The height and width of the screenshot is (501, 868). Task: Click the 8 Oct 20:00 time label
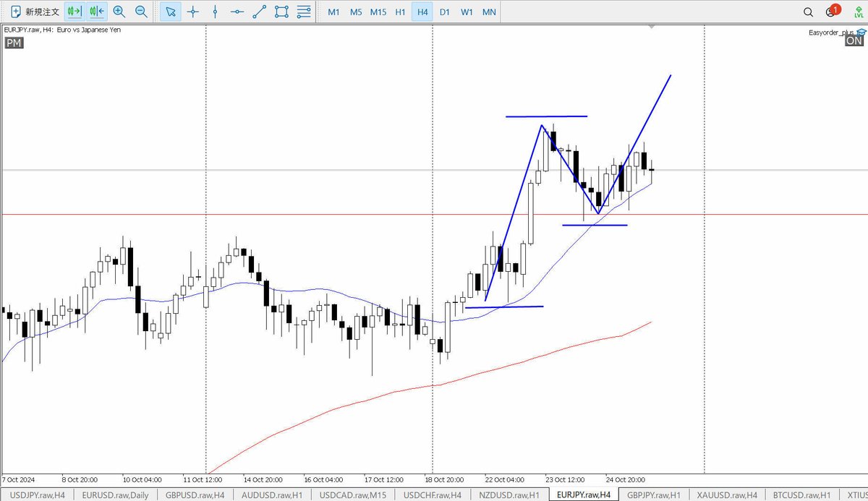(80, 479)
